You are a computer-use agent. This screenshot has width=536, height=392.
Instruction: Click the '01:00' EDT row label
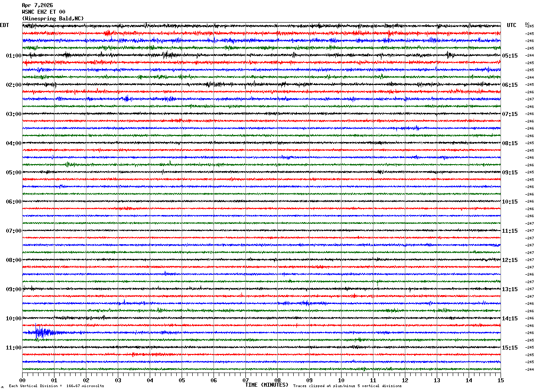click(14, 56)
